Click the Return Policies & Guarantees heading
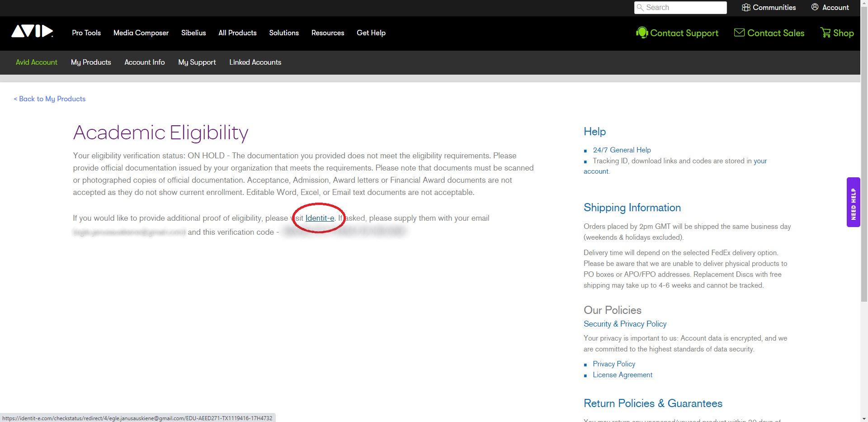Image resolution: width=868 pixels, height=422 pixels. click(x=653, y=403)
